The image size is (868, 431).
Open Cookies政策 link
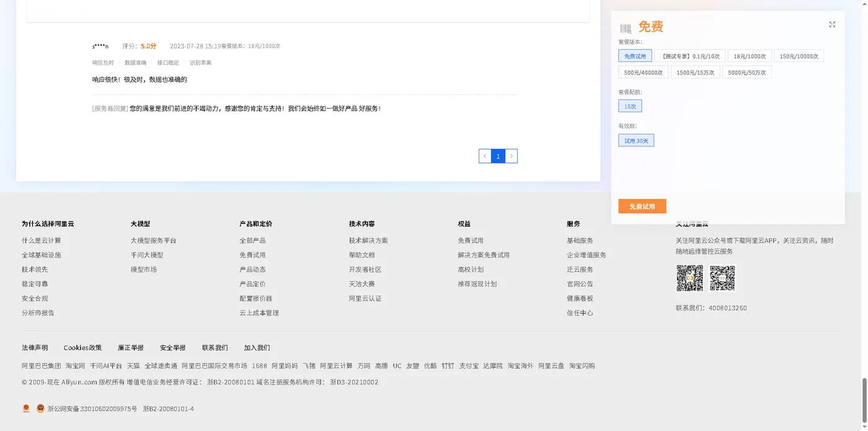click(x=82, y=348)
